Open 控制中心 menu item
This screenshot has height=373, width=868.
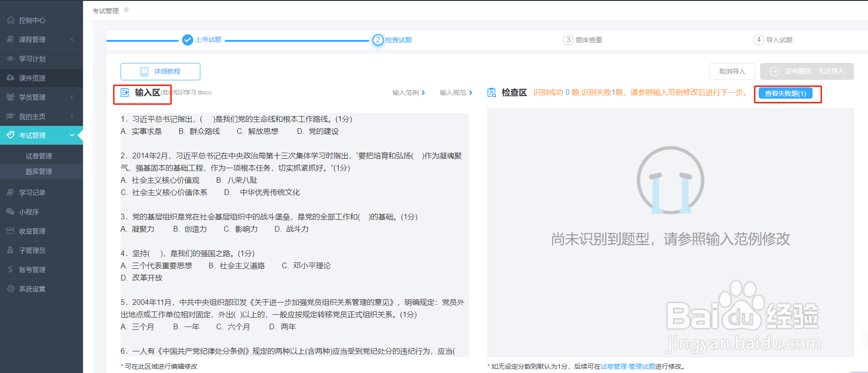[41, 20]
